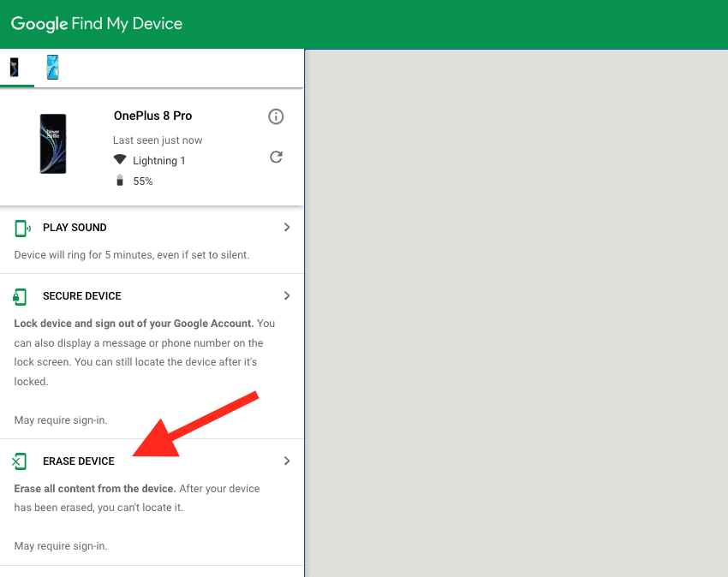
Task: Click the OnePlus 8 Pro device name
Action: tap(152, 116)
